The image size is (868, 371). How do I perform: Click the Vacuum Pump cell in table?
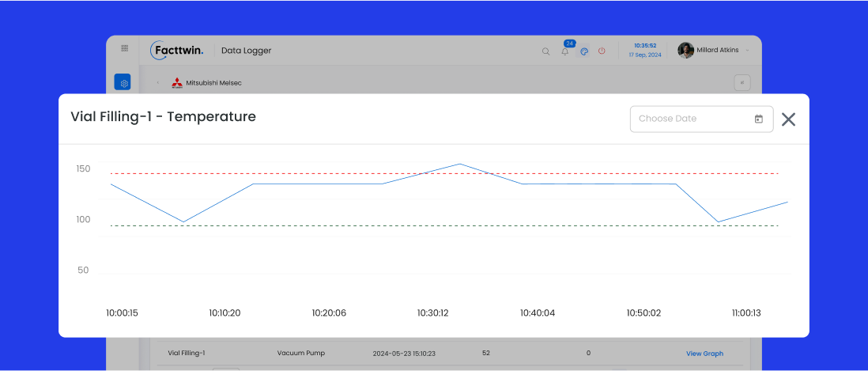[x=301, y=354]
